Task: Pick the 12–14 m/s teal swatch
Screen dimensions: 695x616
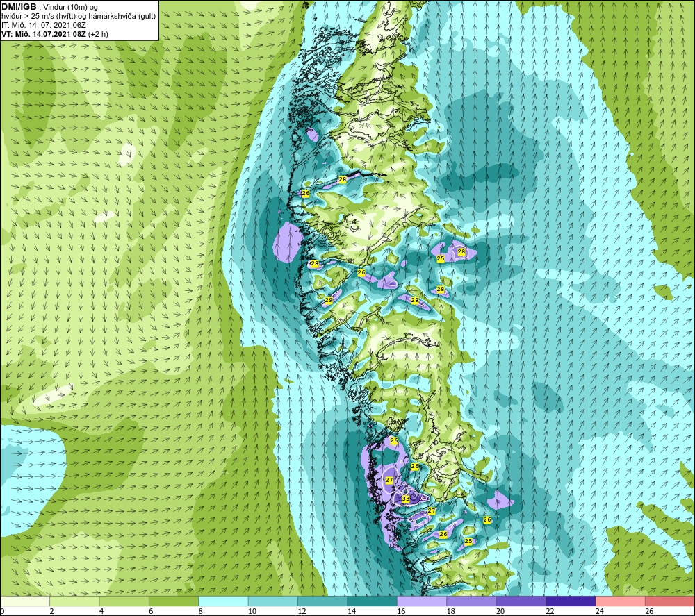Action: [322, 601]
